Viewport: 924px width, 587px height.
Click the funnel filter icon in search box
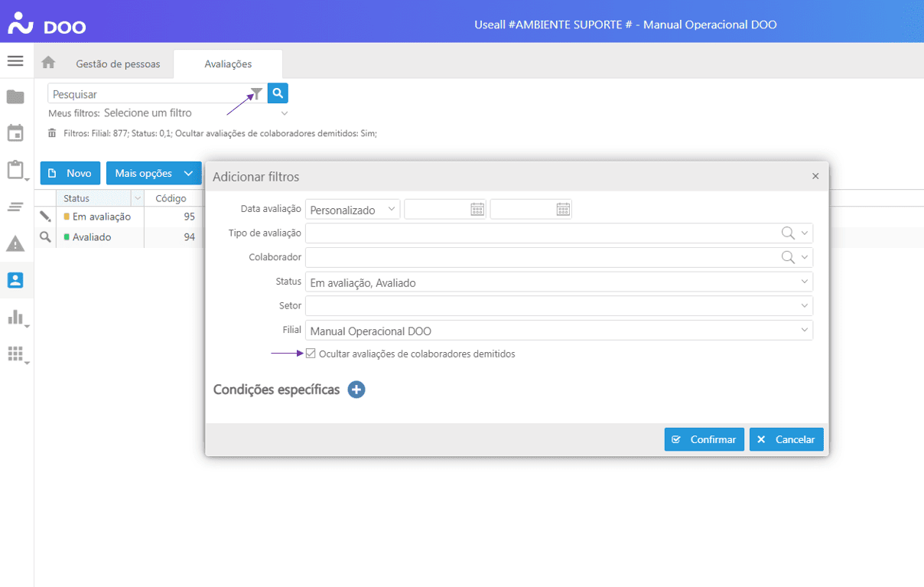(x=257, y=93)
